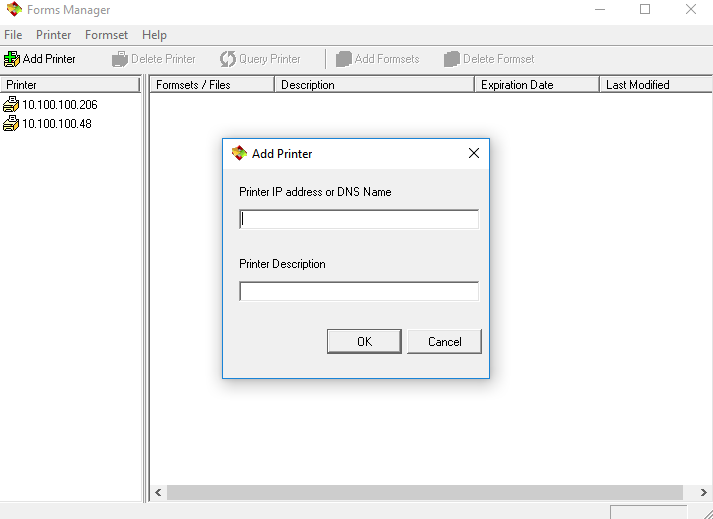Open the Printer menu
This screenshot has width=713, height=519.
tap(54, 35)
